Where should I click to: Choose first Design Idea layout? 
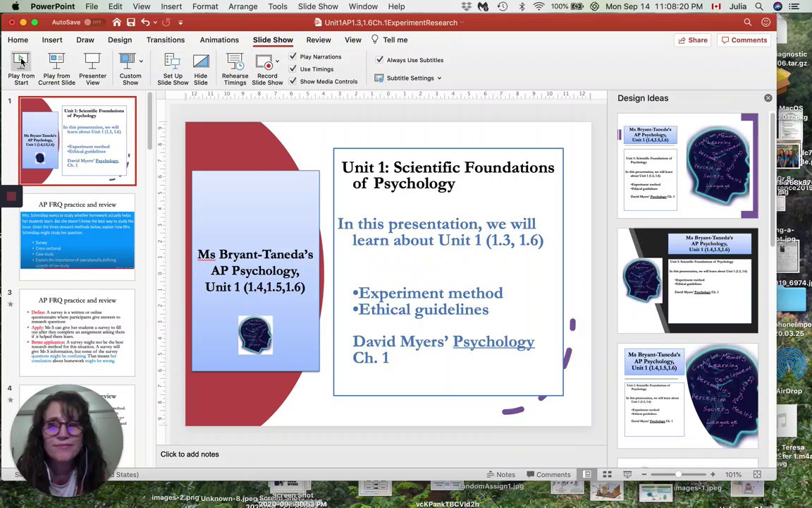687,166
